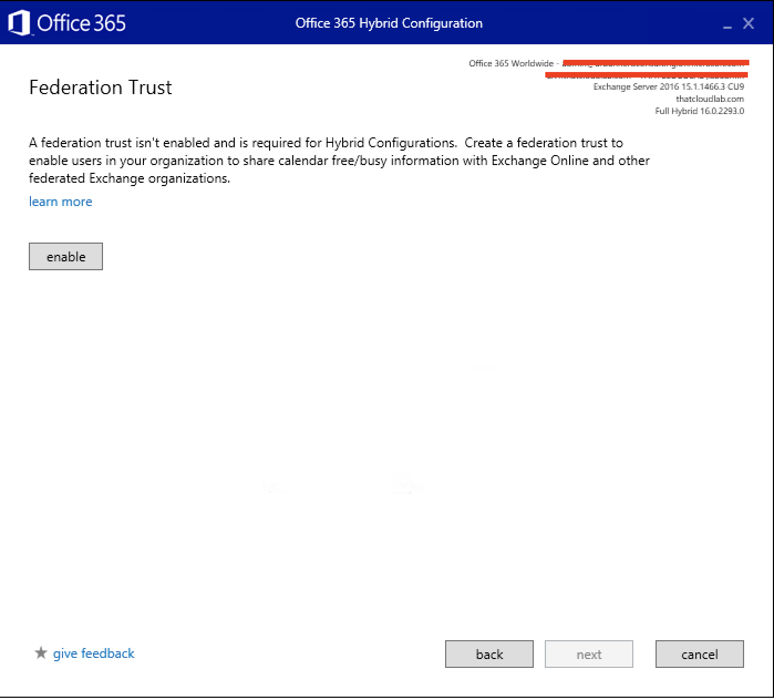Click the star icon beside give feedback
The height and width of the screenshot is (700, 774).
tap(41, 653)
